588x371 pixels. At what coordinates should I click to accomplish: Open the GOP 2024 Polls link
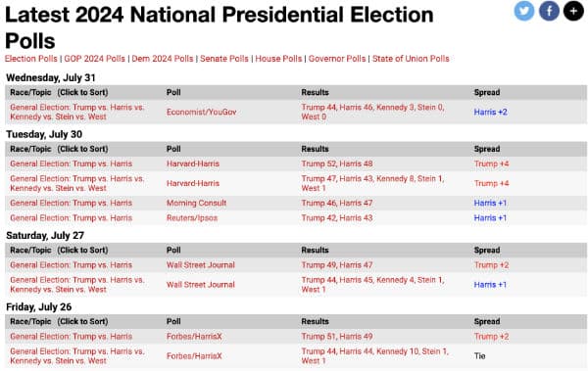click(94, 59)
